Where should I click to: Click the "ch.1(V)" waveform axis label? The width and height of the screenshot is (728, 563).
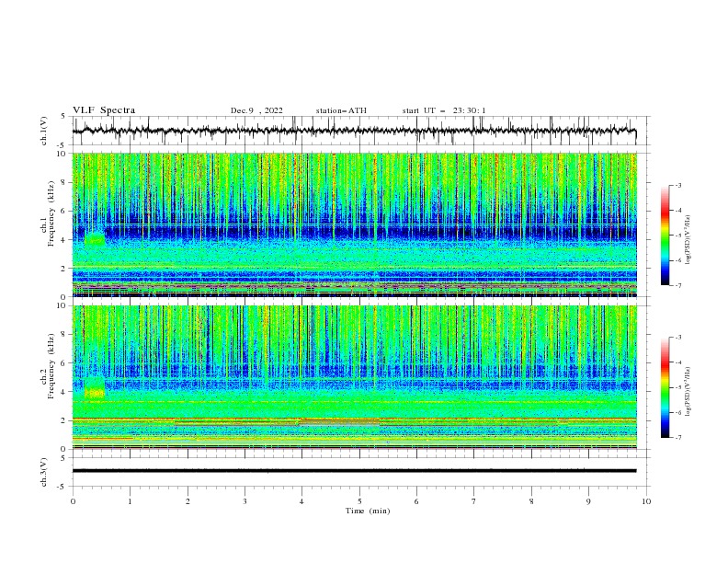44,131
